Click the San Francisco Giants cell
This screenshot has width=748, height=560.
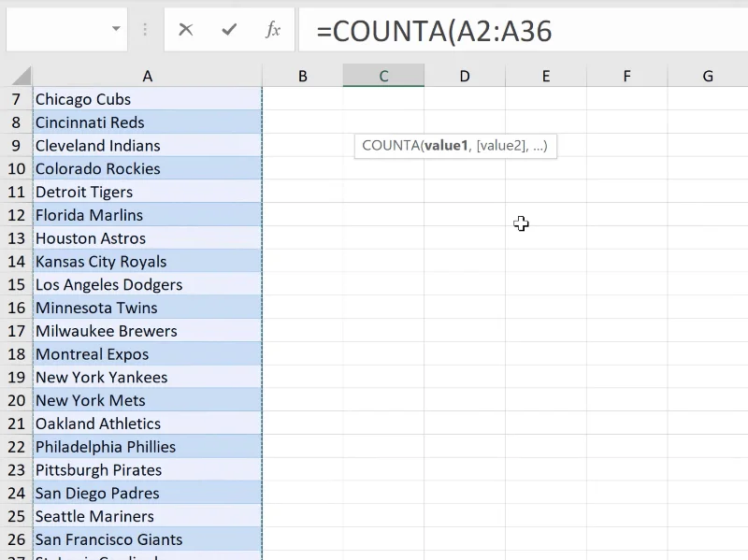click(148, 539)
